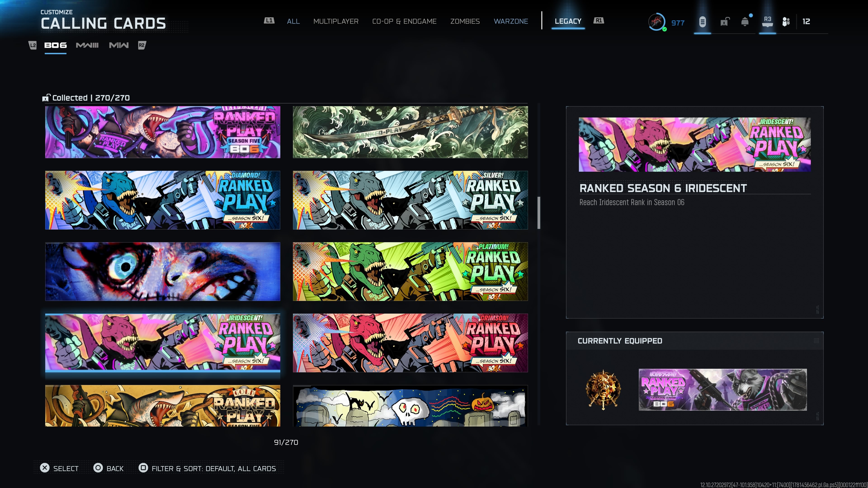Pick the Halloween graveyard skull card
Image resolution: width=868 pixels, height=488 pixels.
(x=410, y=406)
